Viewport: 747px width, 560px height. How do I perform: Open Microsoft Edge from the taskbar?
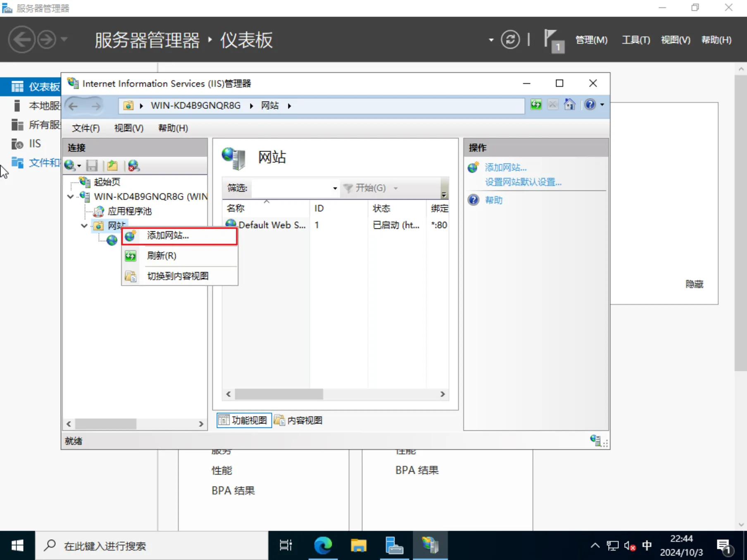tap(323, 546)
